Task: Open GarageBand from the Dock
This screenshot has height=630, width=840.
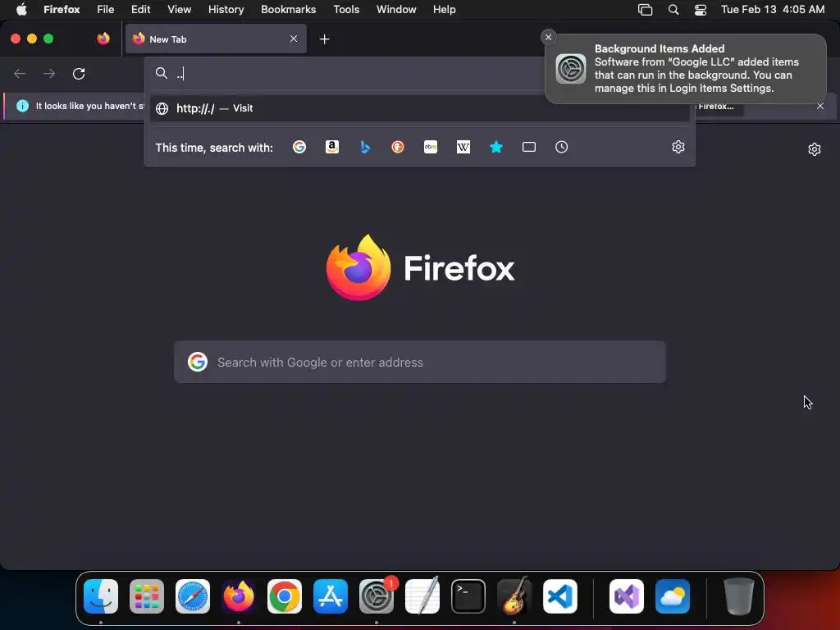Action: (x=514, y=596)
